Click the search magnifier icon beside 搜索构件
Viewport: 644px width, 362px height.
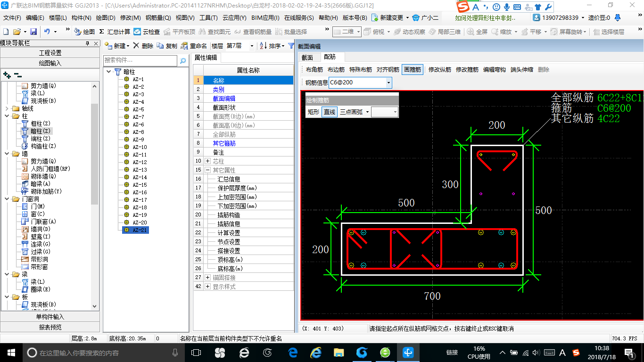183,61
